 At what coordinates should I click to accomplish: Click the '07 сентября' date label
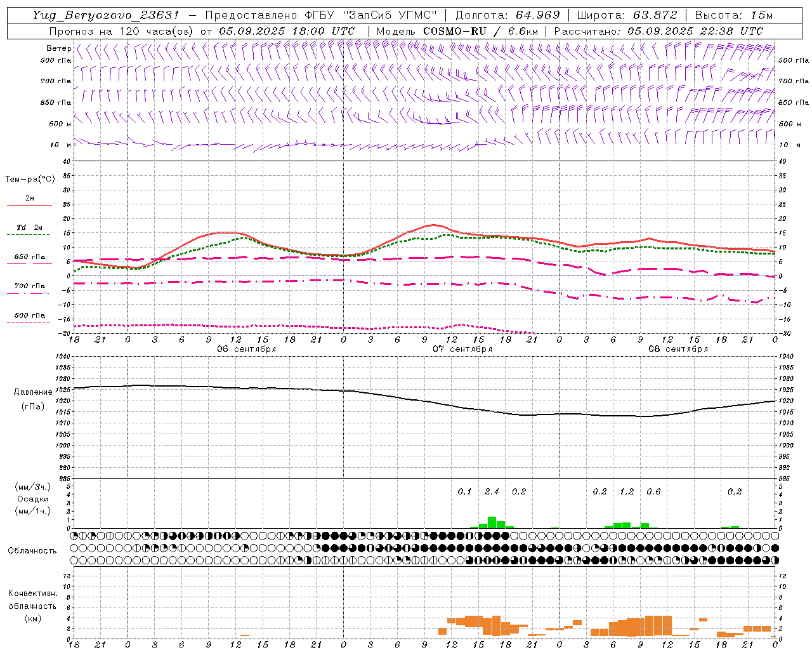tap(462, 349)
